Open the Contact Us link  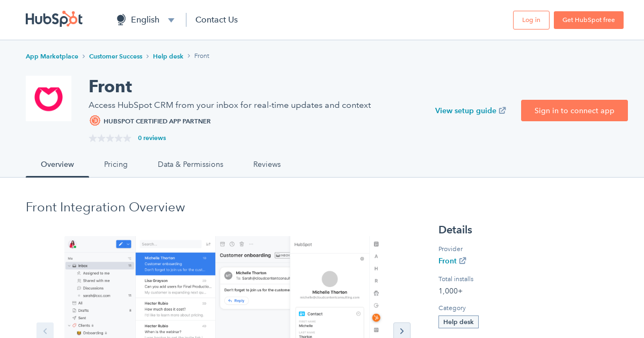pos(216,20)
